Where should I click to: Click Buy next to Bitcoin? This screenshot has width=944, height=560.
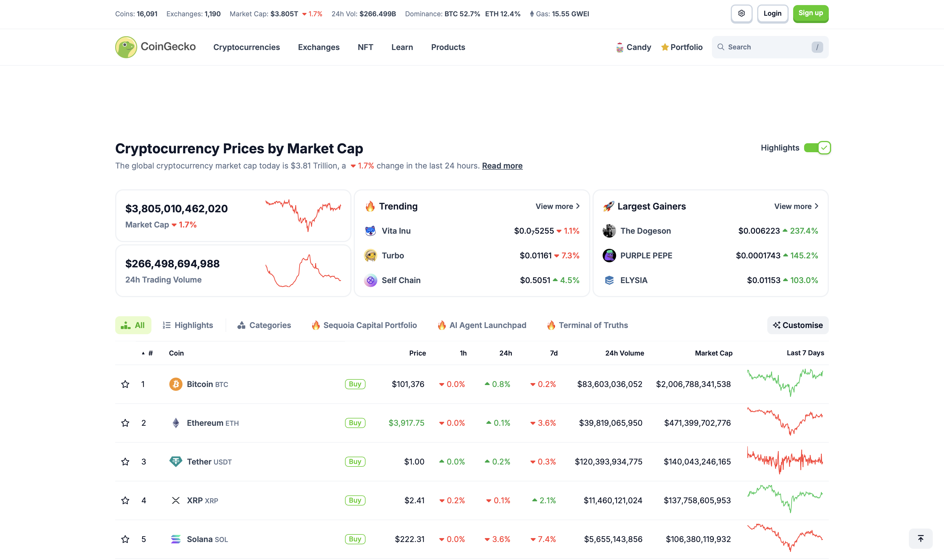click(x=355, y=384)
